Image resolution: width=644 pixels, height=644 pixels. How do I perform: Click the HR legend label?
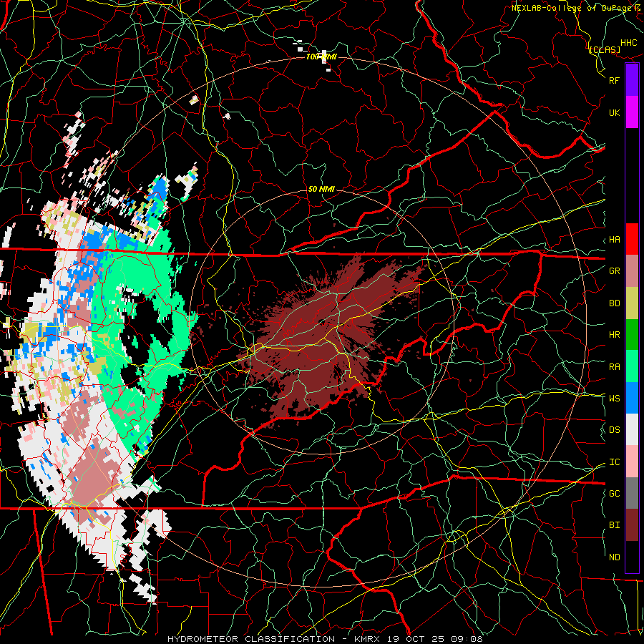pyautogui.click(x=615, y=335)
